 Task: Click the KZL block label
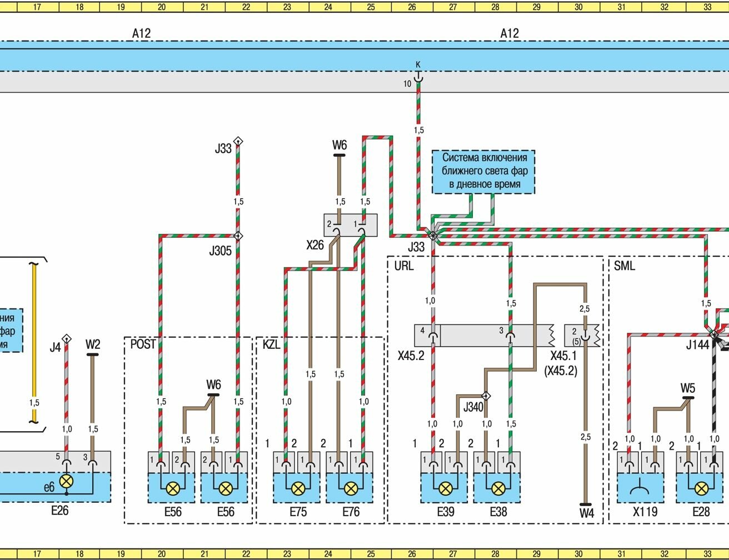click(272, 344)
